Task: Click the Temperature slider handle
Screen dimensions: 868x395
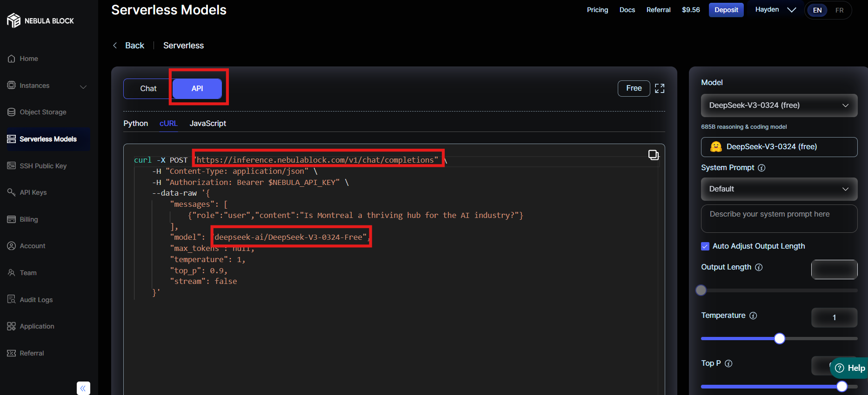Action: click(780, 339)
